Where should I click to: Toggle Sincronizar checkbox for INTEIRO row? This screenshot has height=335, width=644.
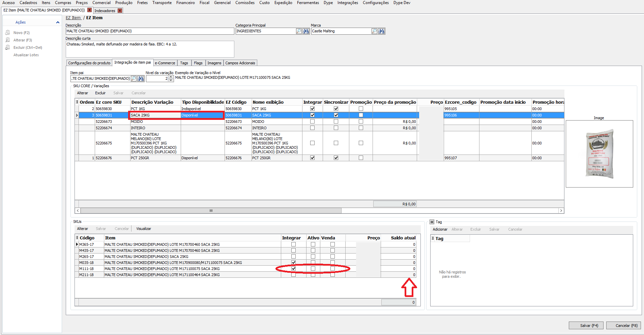click(x=336, y=128)
